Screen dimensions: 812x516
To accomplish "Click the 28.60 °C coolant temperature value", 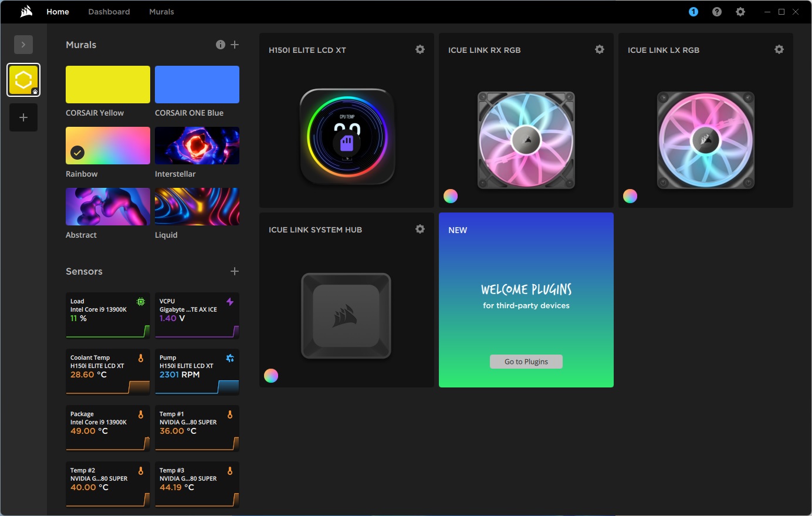I will pos(89,375).
